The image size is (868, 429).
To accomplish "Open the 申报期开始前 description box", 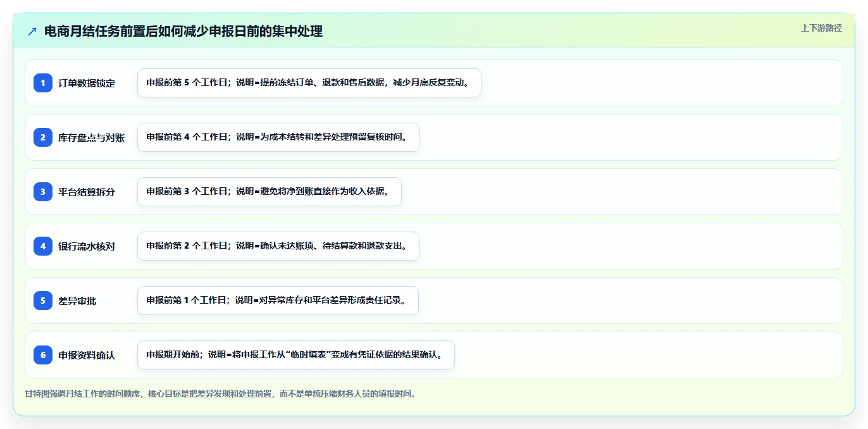I will point(296,355).
